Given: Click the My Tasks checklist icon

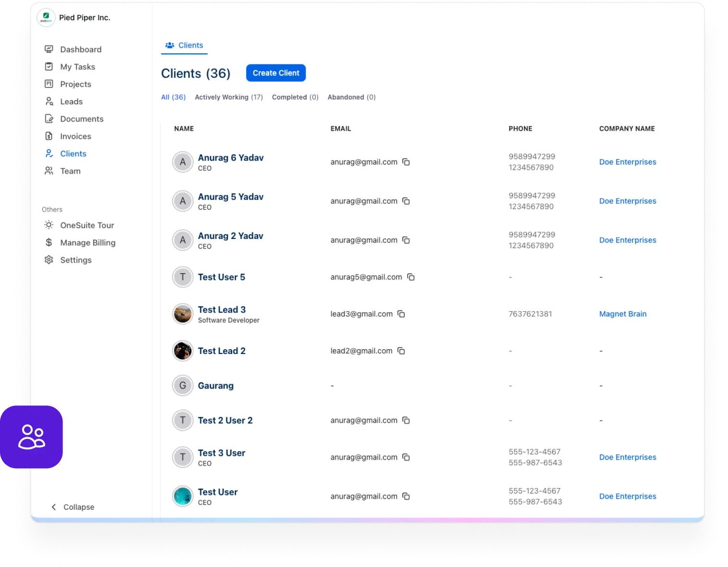Looking at the screenshot, I should [49, 66].
